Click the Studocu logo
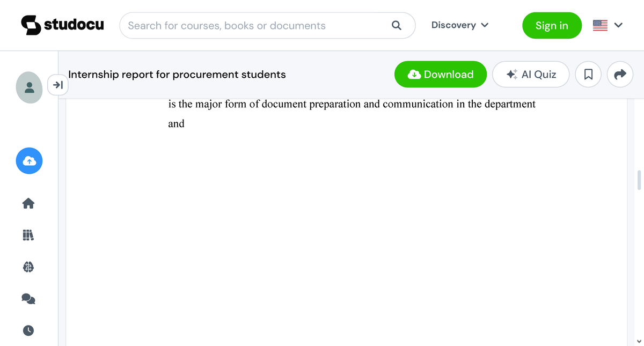The width and height of the screenshot is (644, 346). coord(62,24)
